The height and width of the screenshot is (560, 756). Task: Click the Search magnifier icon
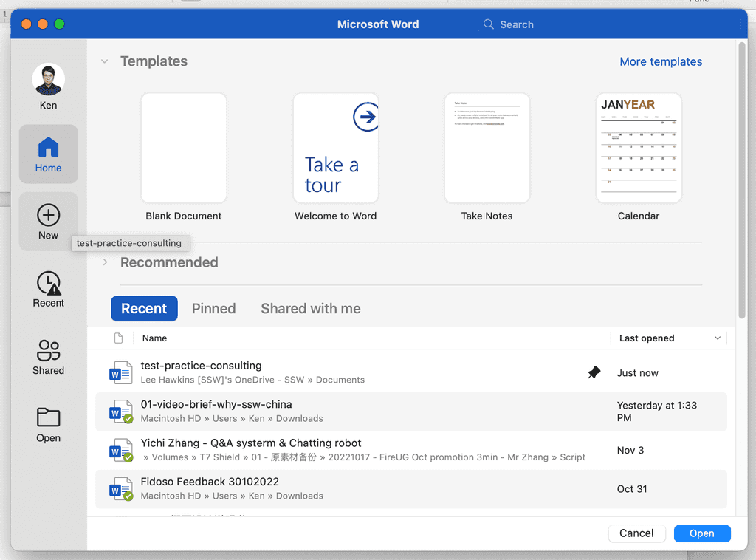(488, 24)
